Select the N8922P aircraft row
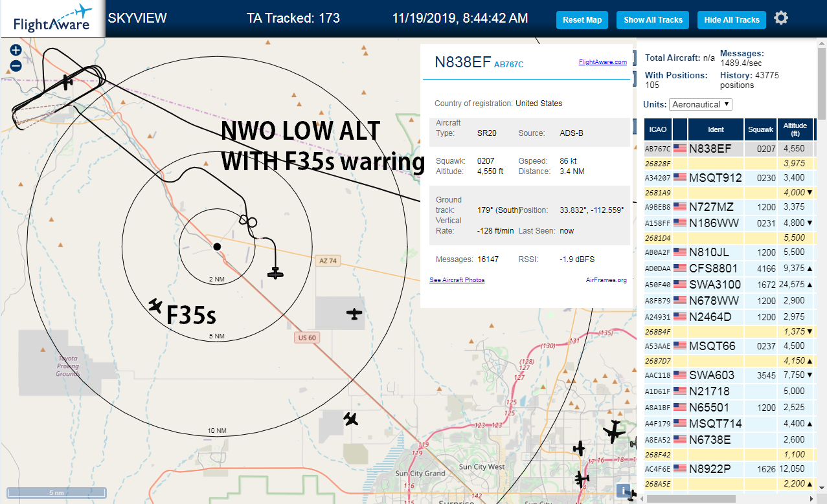The height and width of the screenshot is (504, 827). 730,469
